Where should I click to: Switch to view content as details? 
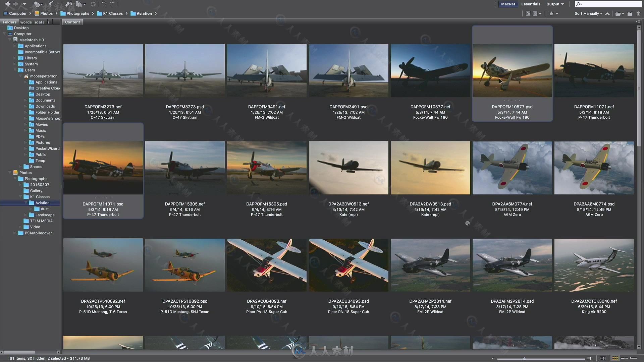point(624,358)
